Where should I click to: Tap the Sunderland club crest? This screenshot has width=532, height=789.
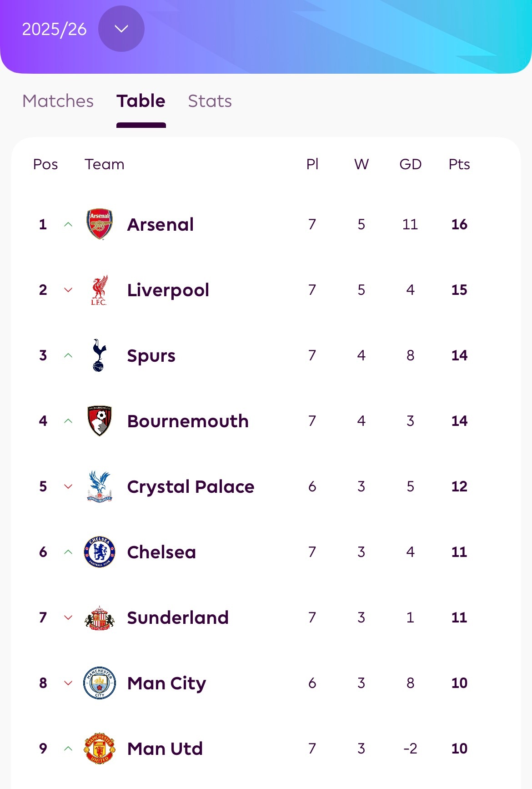[100, 617]
